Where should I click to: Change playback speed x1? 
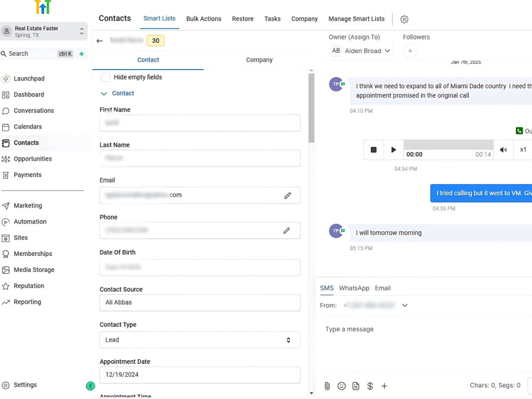(x=523, y=149)
